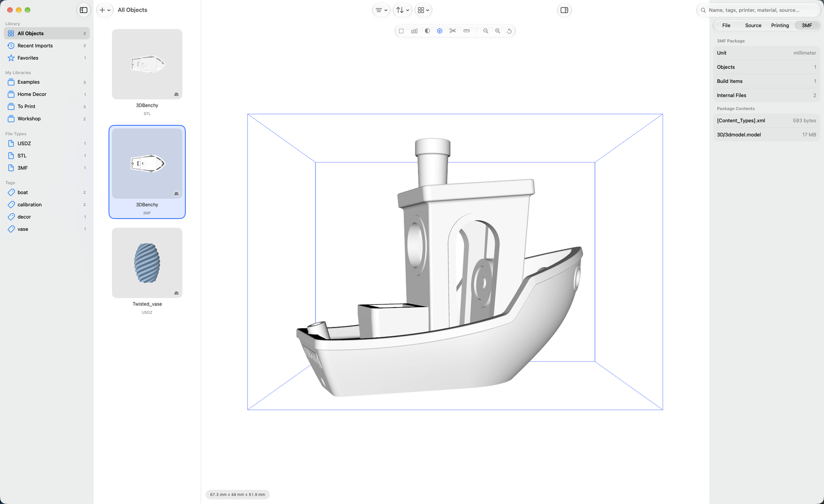Select the 3DBenchy 3MF thumbnail
This screenshot has height=504, width=824.
(x=147, y=163)
